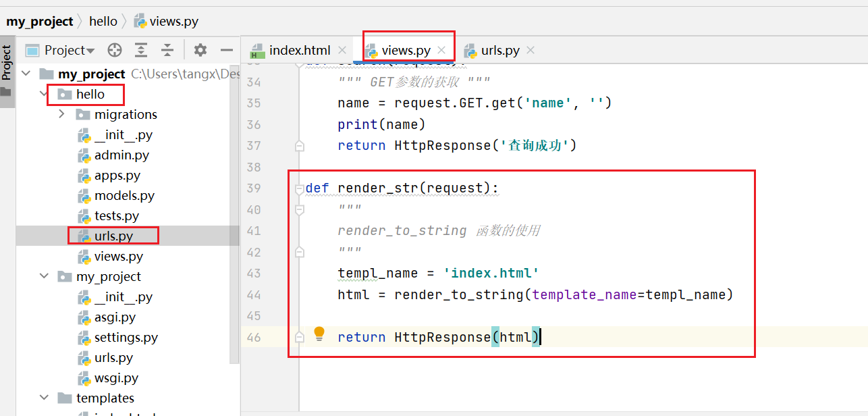Fold the render_str function at line 39
This screenshot has width=868, height=416.
pyautogui.click(x=300, y=188)
